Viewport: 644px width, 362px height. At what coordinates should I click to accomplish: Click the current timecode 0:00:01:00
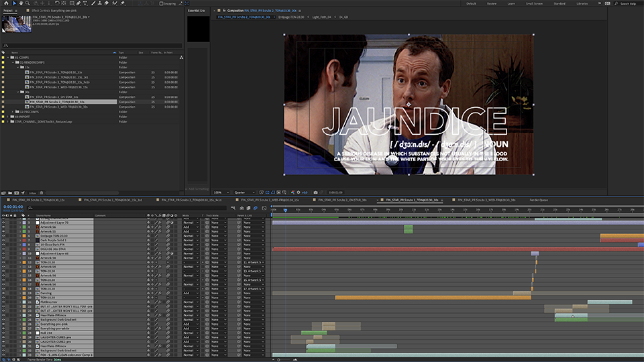click(13, 207)
